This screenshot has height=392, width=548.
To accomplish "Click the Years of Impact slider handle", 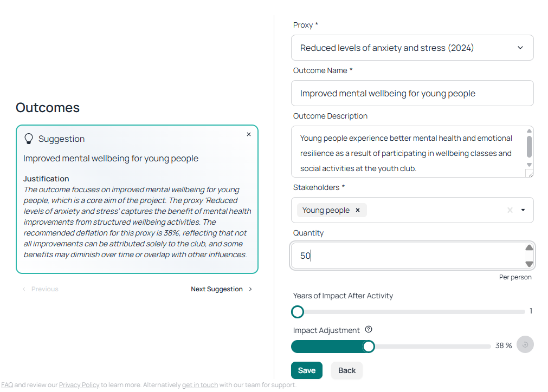I will coord(298,312).
